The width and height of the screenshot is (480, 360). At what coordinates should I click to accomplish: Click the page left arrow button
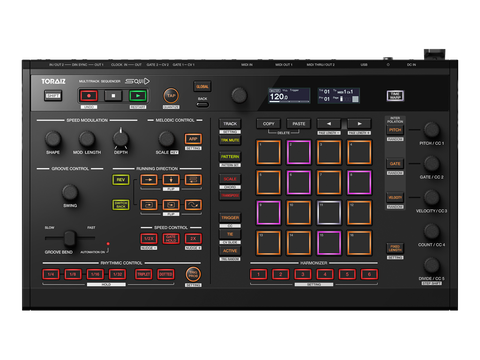[x=329, y=124]
